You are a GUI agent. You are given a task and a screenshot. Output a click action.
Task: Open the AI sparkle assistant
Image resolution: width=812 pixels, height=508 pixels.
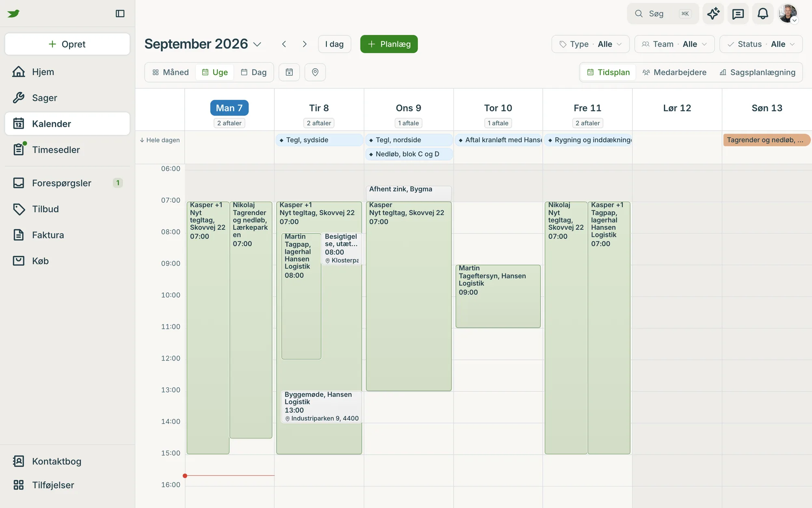point(713,13)
